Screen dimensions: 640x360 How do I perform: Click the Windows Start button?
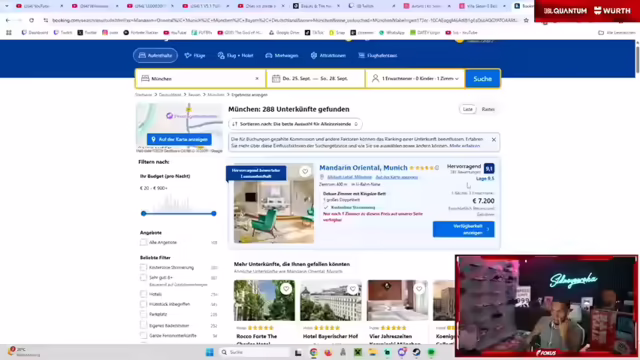click(210, 352)
